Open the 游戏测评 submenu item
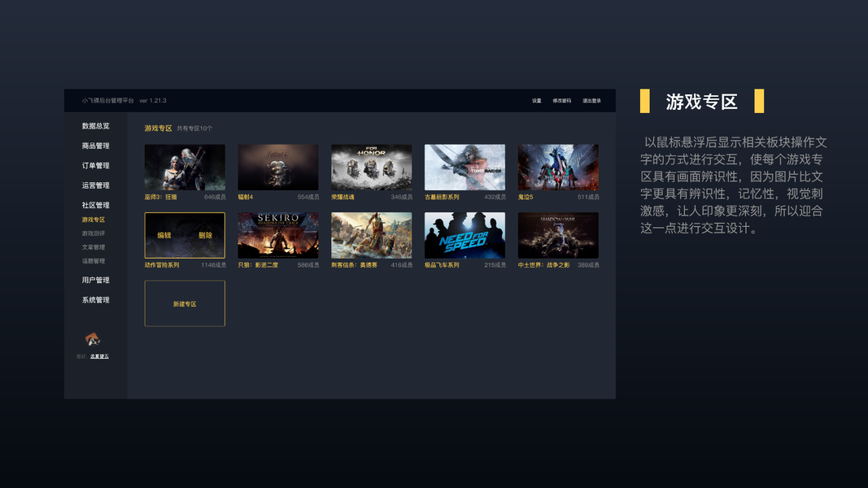The image size is (868, 488). tap(94, 233)
